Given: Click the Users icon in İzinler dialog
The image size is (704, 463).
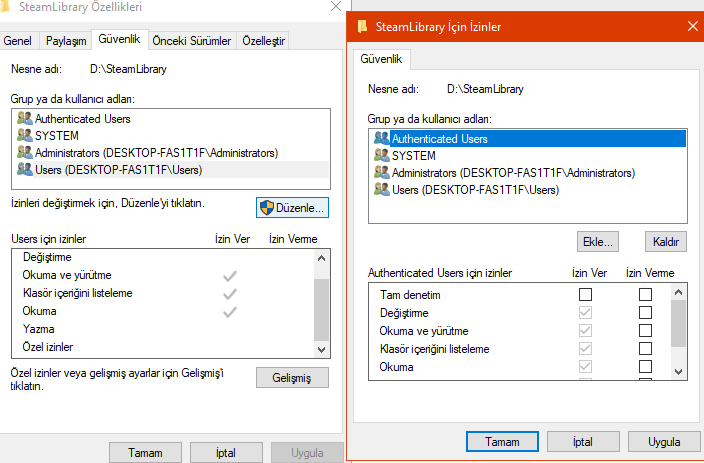Looking at the screenshot, I should tap(382, 190).
